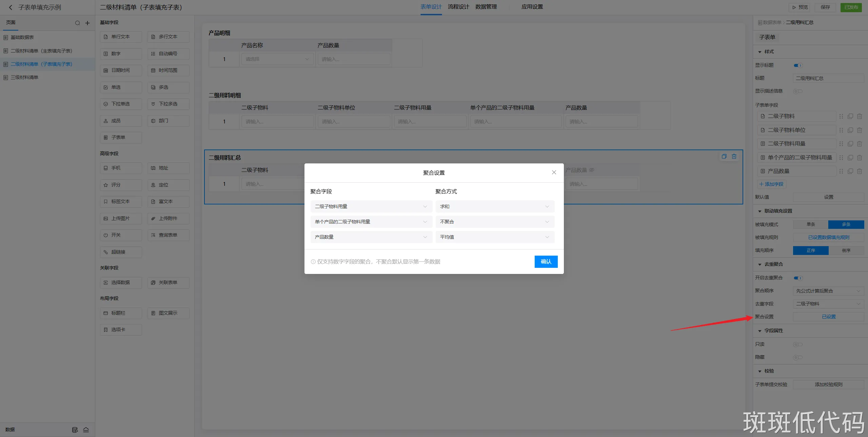Click the back arrow next to 子表单填充示例

click(x=11, y=7)
